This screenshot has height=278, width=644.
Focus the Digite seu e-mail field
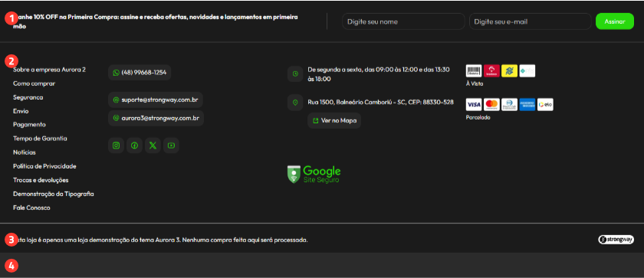pos(531,21)
